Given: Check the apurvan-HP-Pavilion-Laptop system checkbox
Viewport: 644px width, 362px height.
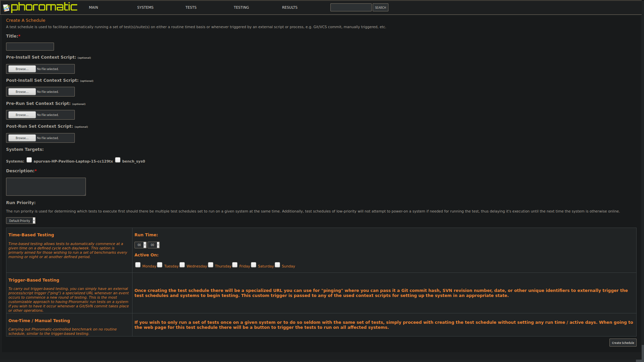Looking at the screenshot, I should point(29,160).
